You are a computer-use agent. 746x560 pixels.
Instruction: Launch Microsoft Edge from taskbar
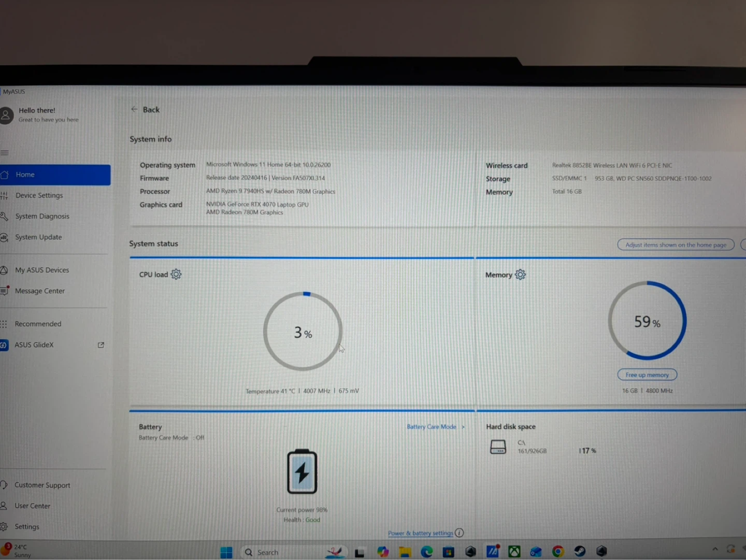(x=427, y=552)
